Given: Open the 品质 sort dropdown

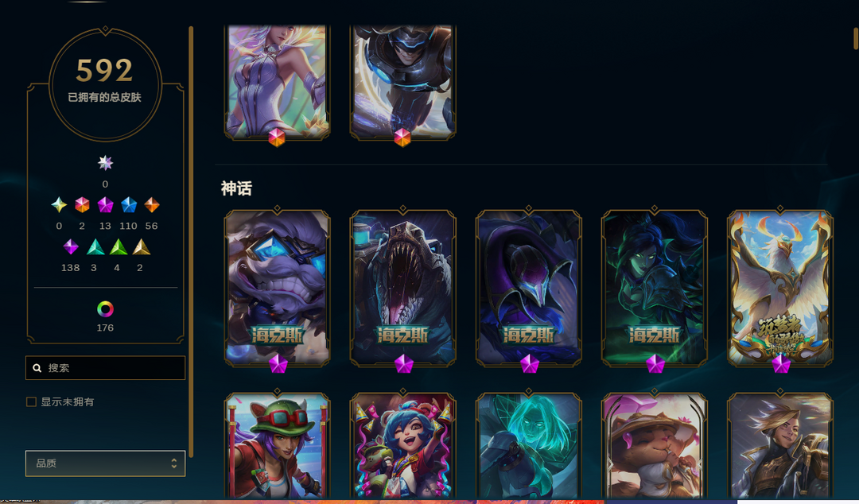Looking at the screenshot, I should [105, 463].
